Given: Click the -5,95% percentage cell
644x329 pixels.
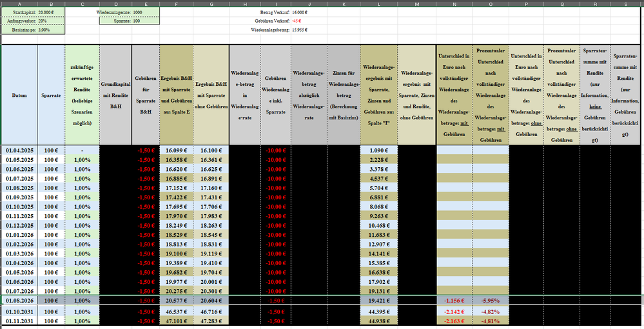Looking at the screenshot, I should (x=491, y=301).
